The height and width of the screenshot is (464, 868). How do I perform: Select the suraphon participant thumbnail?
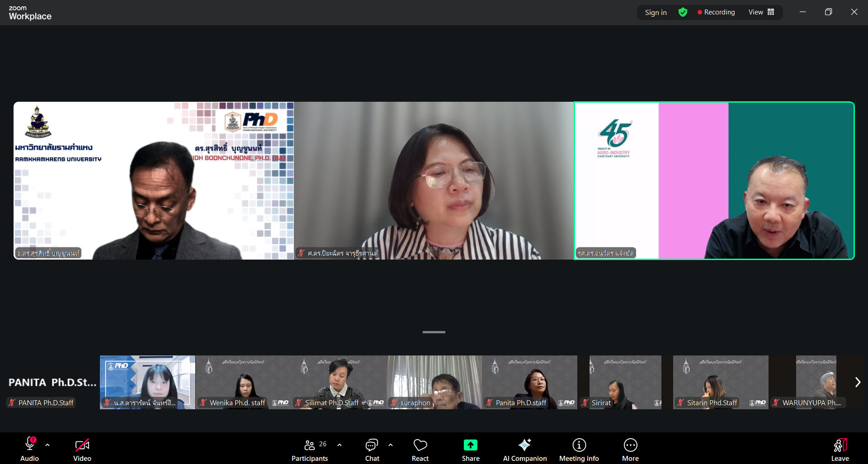point(434,382)
